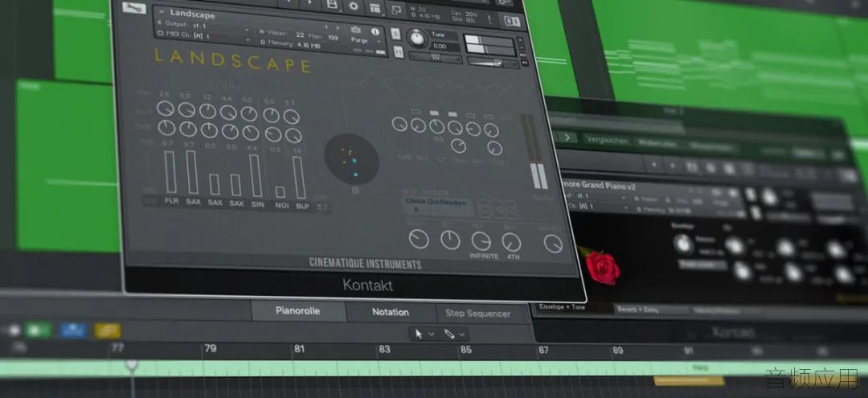This screenshot has width=868, height=398.
Task: Click the arrow button beside Vergleichen
Action: point(567,137)
